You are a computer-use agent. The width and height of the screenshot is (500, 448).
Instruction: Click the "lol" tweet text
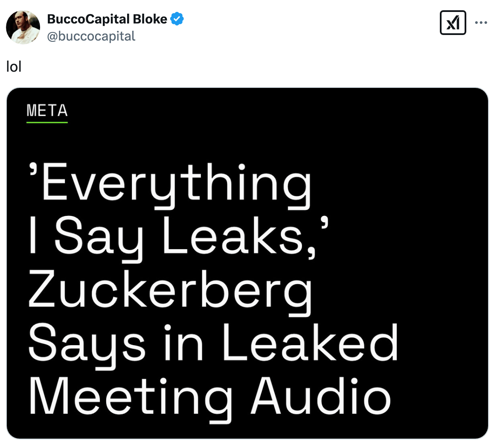click(x=14, y=67)
